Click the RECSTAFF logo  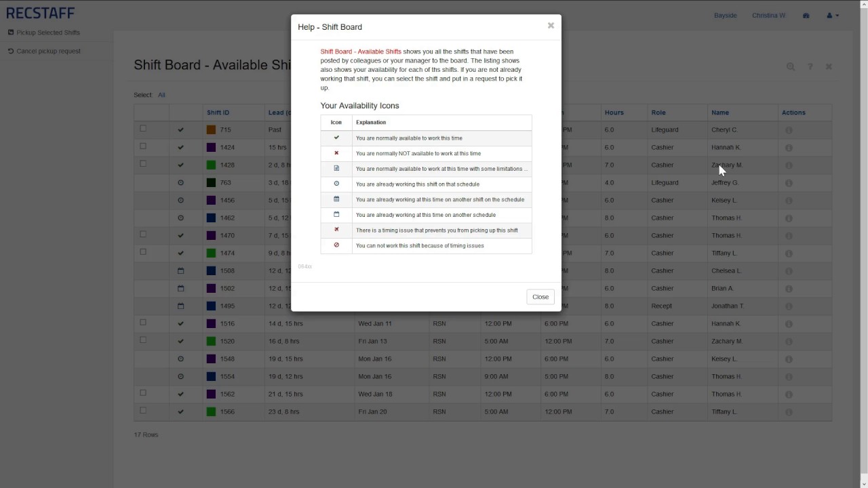(41, 13)
